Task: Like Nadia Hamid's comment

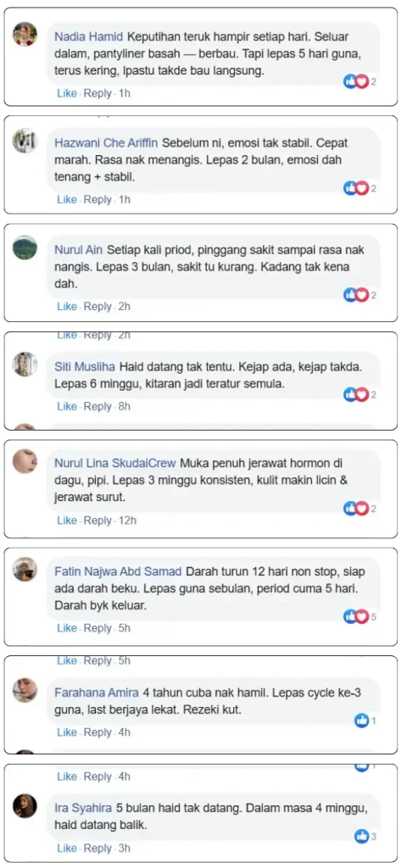Action: click(67, 93)
